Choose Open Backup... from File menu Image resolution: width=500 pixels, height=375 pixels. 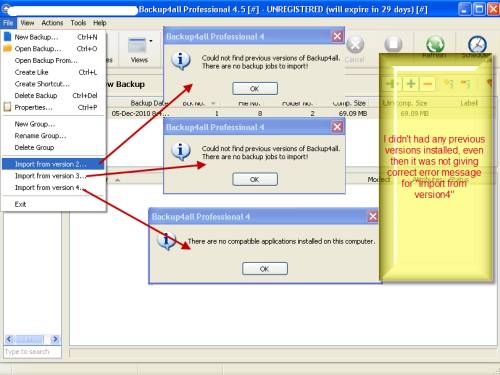(54, 49)
